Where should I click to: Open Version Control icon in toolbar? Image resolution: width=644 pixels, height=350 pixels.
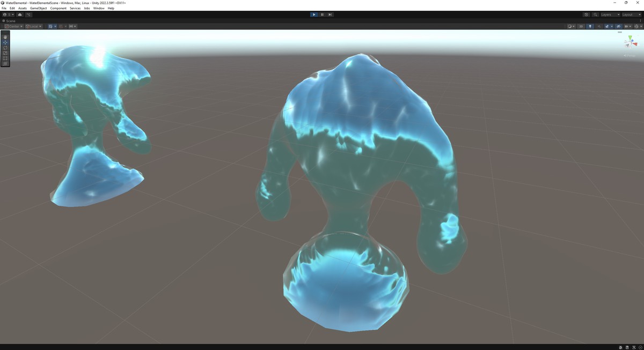point(28,14)
